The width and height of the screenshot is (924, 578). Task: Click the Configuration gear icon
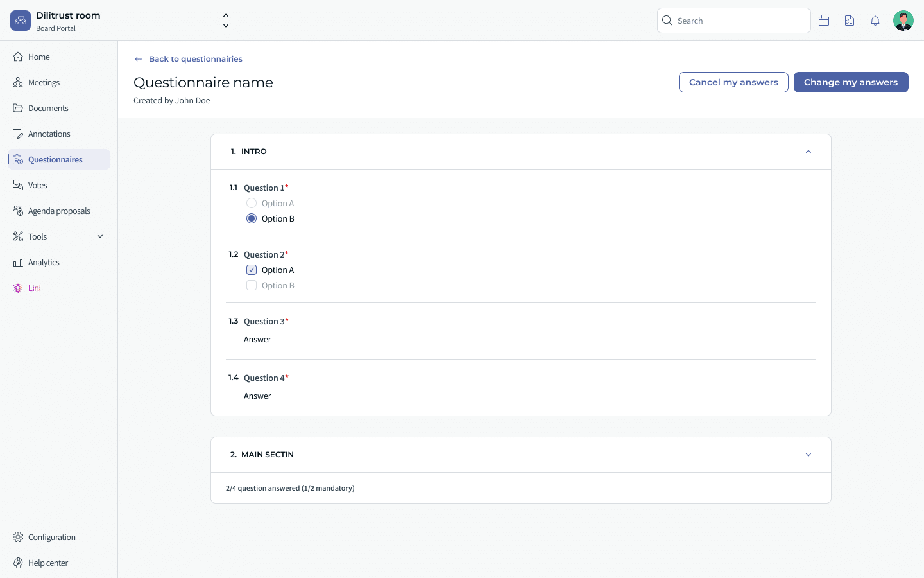pyautogui.click(x=18, y=537)
